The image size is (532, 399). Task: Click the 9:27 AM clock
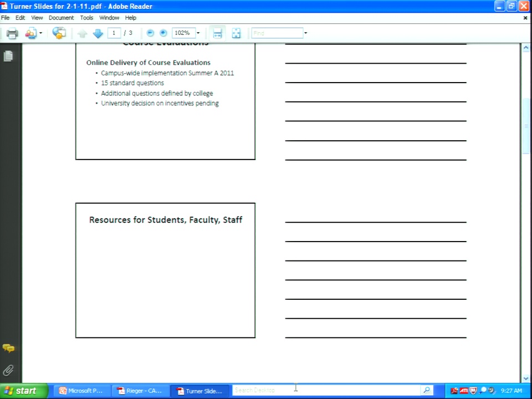point(511,391)
